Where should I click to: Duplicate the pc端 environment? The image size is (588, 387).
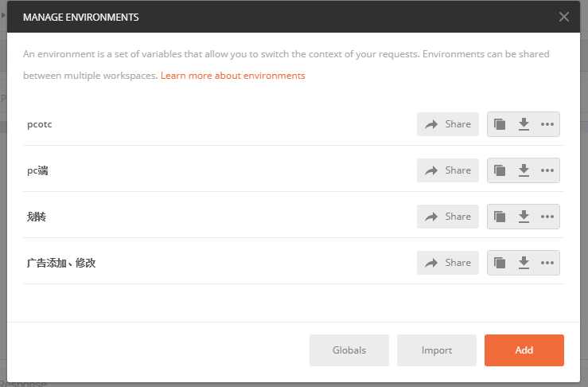point(500,170)
